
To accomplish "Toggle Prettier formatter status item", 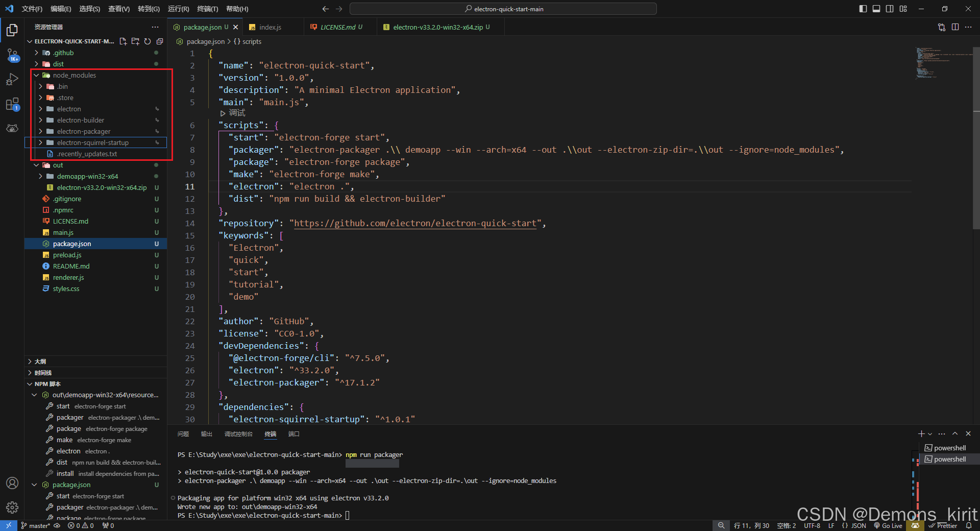I will tap(943, 525).
